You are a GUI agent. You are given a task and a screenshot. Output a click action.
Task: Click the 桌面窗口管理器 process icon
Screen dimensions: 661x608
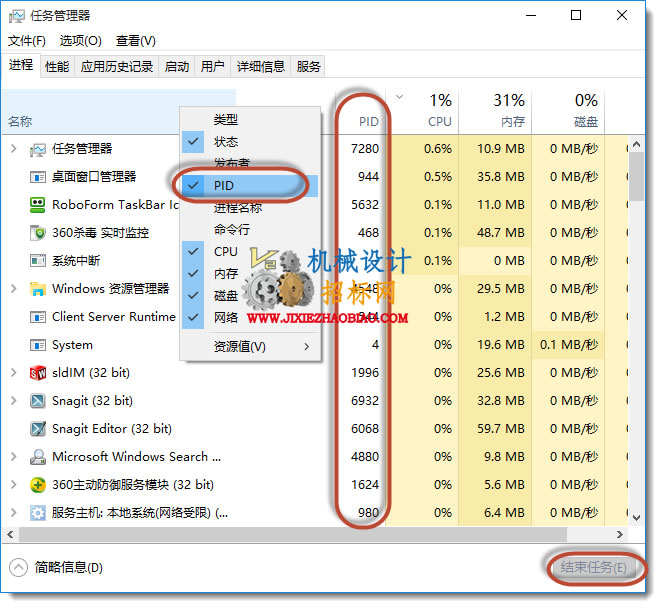(38, 177)
